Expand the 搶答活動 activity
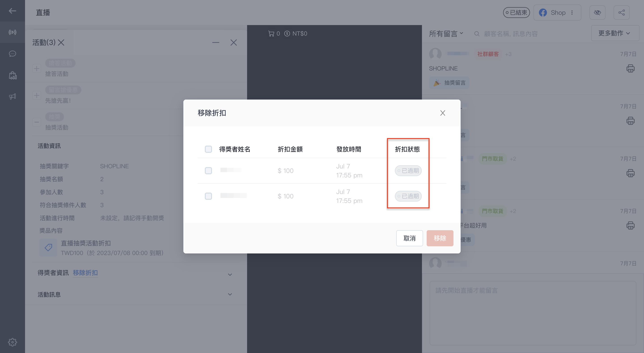The height and width of the screenshot is (353, 644). click(x=37, y=68)
